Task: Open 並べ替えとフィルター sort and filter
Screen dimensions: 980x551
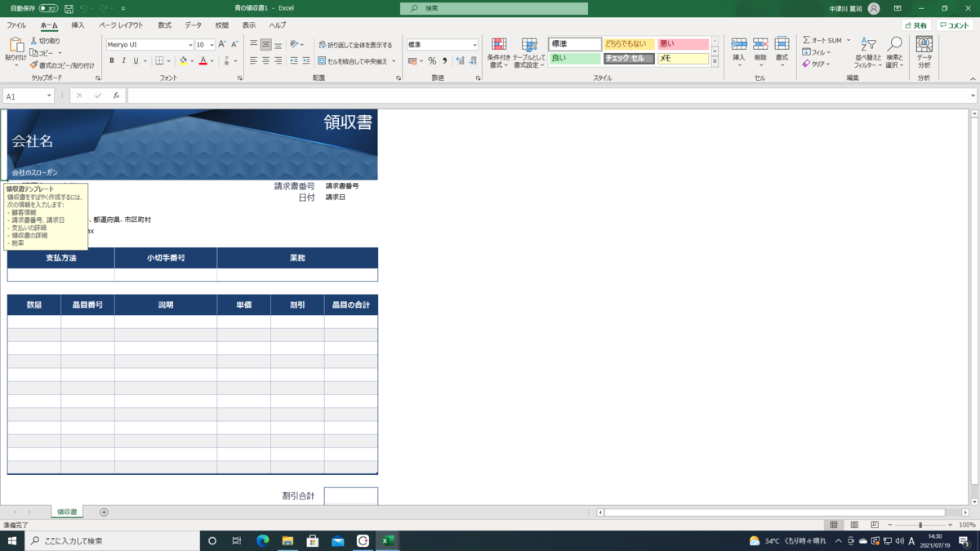Action: point(869,52)
